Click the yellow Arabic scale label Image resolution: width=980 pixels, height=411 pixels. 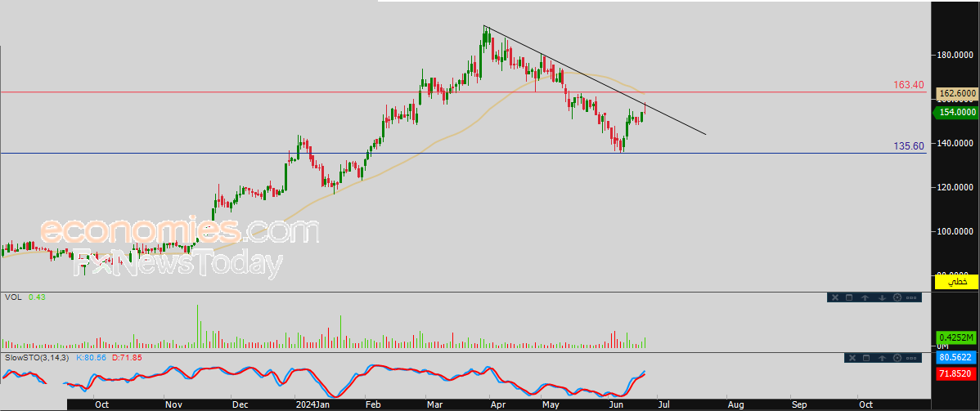coord(956,282)
